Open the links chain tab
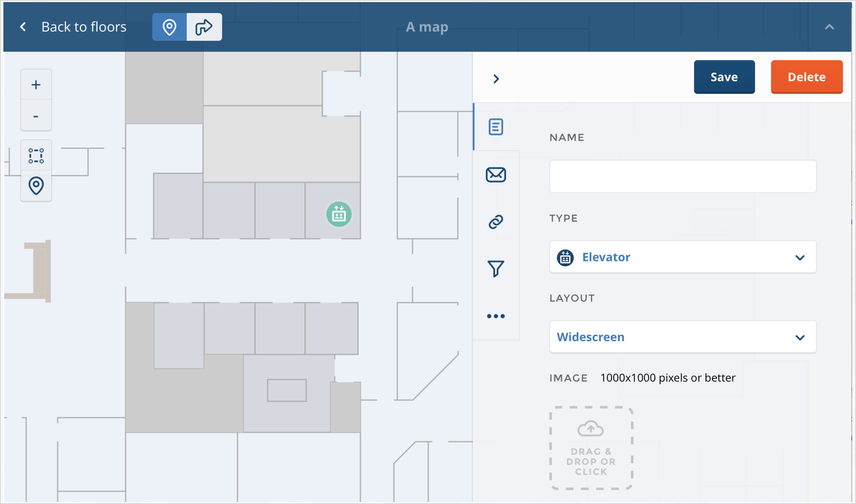Image resolution: width=856 pixels, height=504 pixels. 496,222
